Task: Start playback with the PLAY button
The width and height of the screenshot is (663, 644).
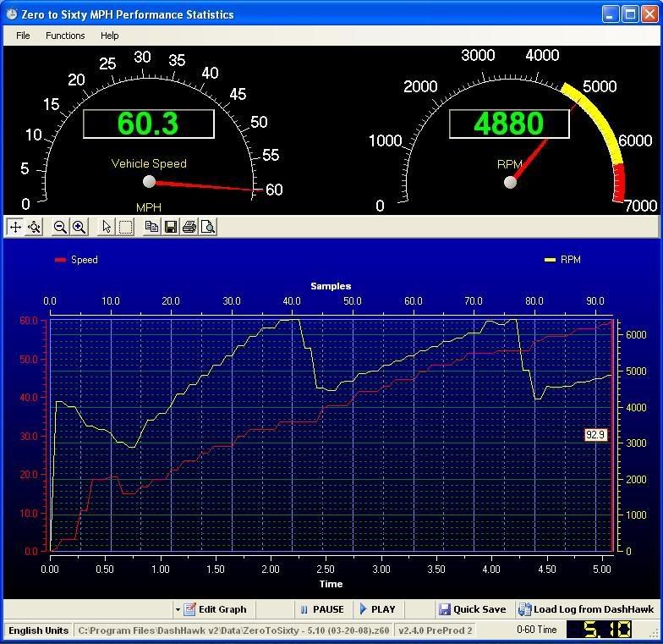Action: click(x=377, y=609)
